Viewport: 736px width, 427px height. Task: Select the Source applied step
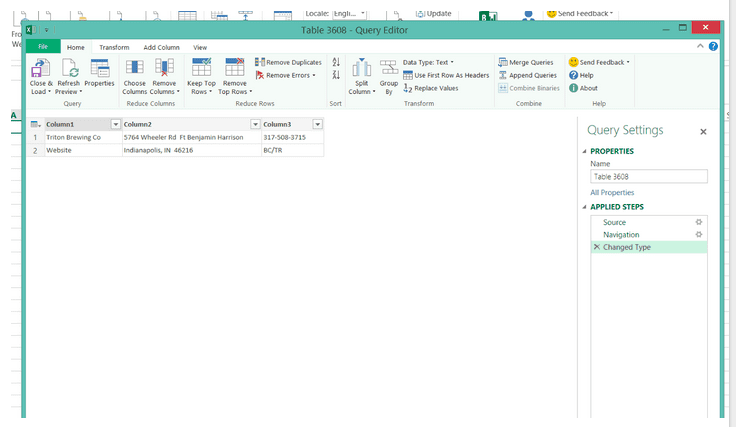pyautogui.click(x=649, y=222)
